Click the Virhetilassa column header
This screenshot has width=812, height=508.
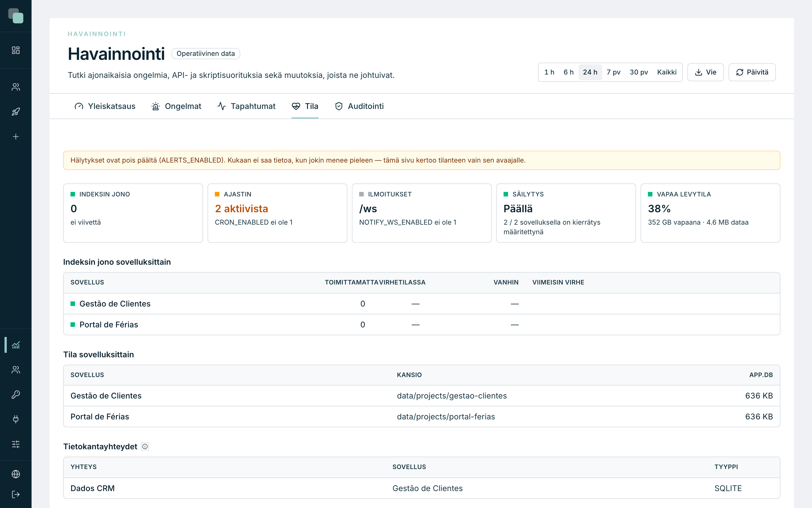(402, 282)
